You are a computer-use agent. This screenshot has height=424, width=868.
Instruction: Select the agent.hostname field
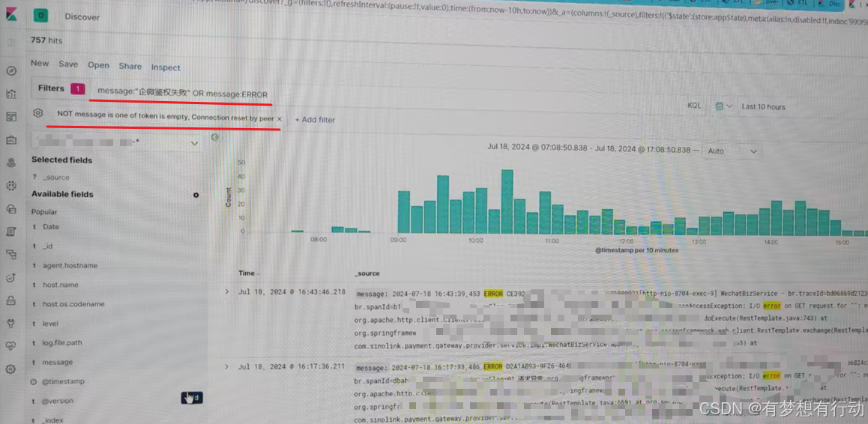(x=70, y=266)
